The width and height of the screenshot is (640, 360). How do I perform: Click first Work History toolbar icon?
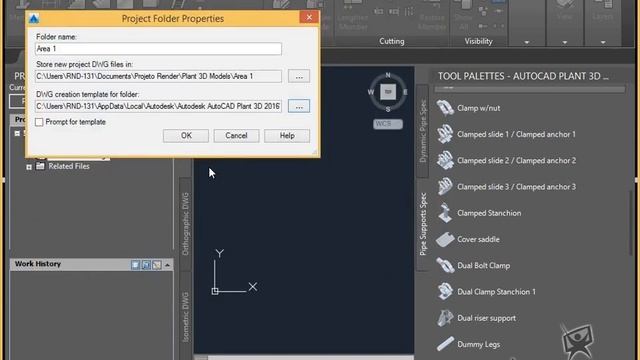point(136,265)
